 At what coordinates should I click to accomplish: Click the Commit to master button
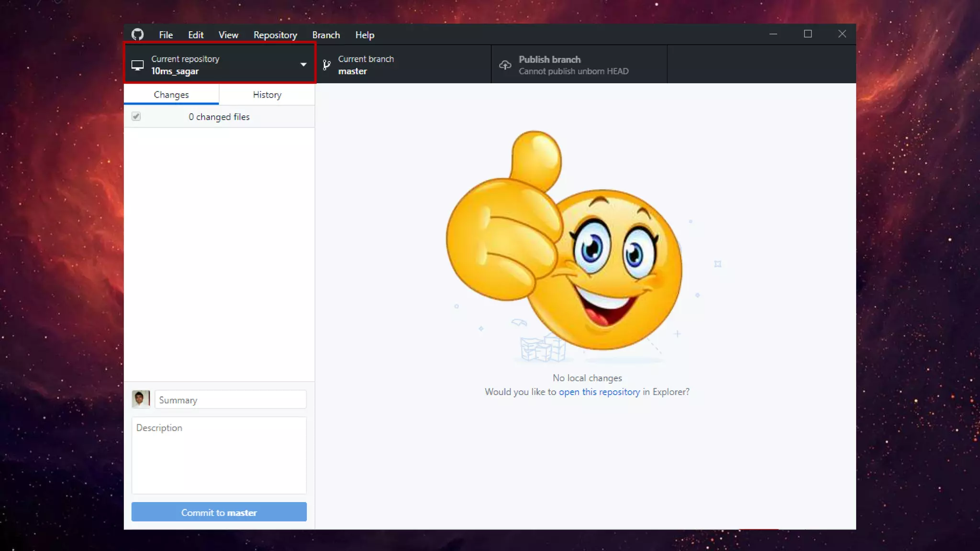coord(219,512)
